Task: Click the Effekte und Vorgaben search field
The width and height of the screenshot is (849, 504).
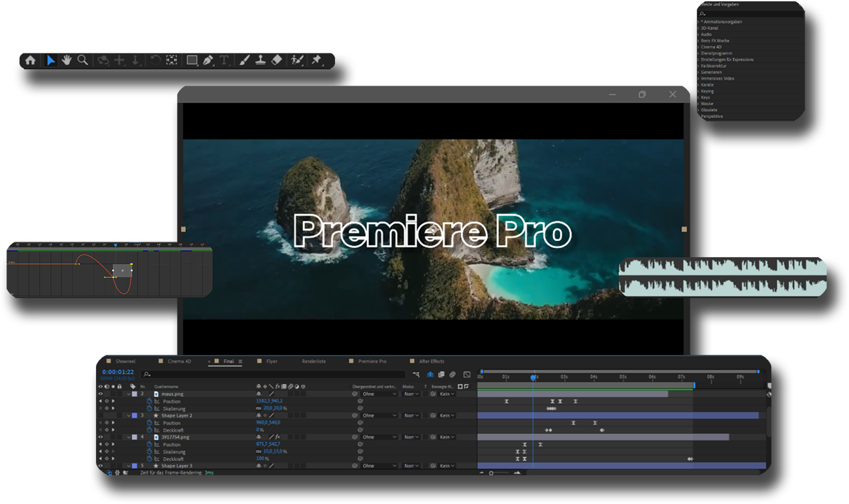Action: tap(750, 13)
